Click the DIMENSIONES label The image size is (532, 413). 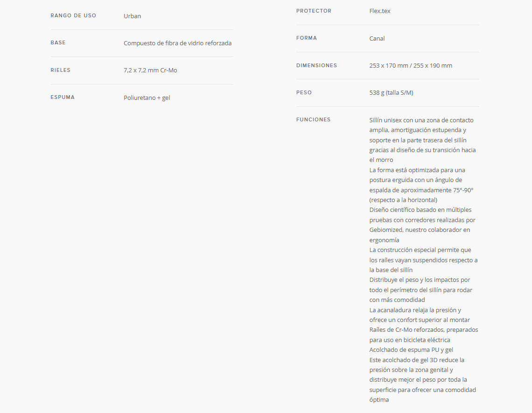tap(316, 65)
